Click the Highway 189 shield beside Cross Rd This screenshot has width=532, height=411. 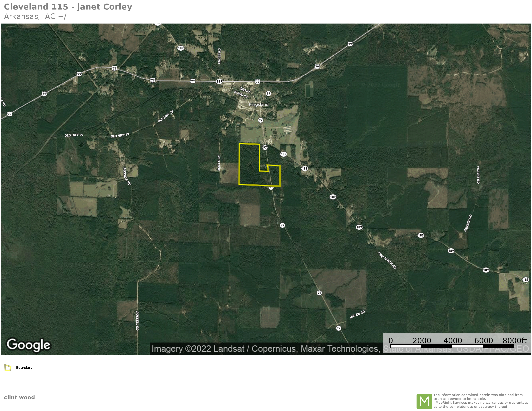tap(180, 48)
